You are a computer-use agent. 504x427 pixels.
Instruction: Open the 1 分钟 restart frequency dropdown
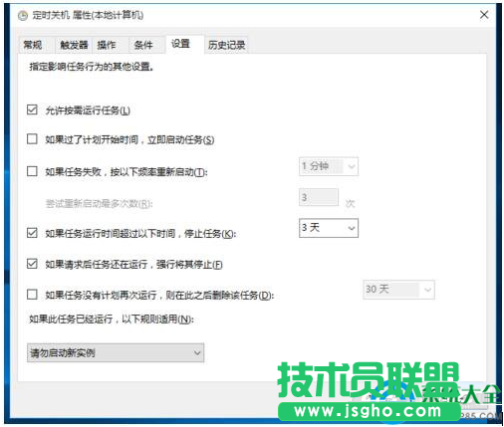[x=329, y=166]
